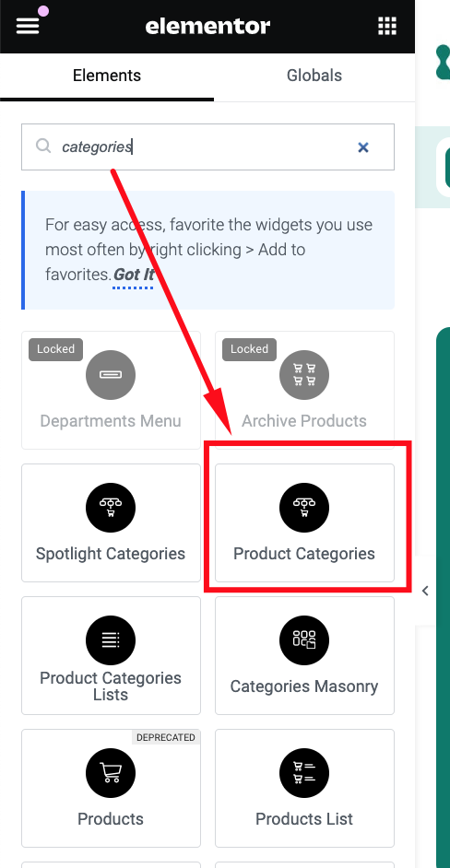Screen dimensions: 450x868
Task: Choose the Products List widget icon
Action: tap(304, 773)
